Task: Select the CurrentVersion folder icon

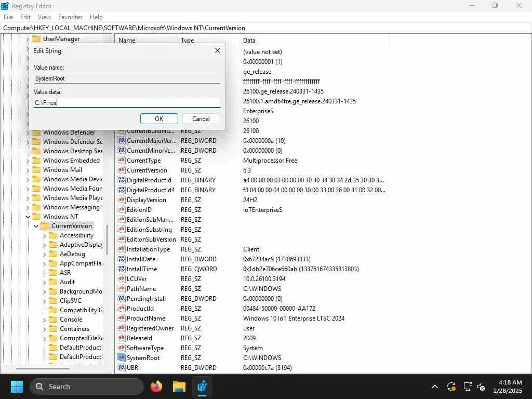Action: coord(45,226)
